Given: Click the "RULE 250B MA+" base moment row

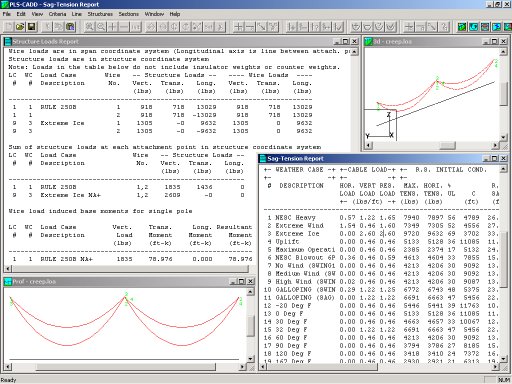Looking at the screenshot, I should tap(130, 259).
